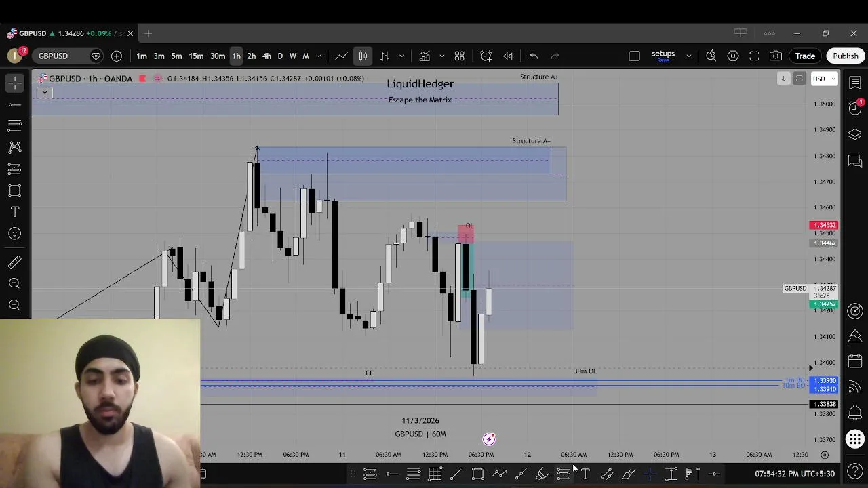The height and width of the screenshot is (488, 868).
Task: Open chart settings hexagon icon
Action: 733,56
